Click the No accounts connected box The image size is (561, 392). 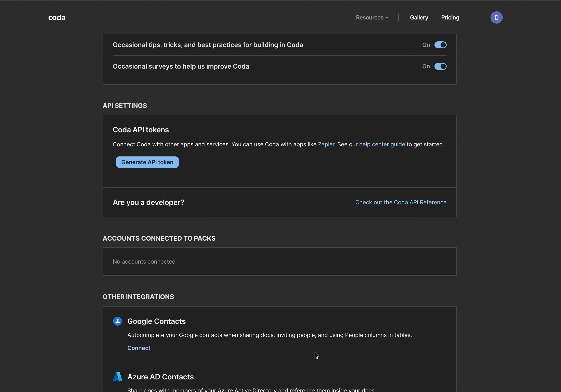click(x=279, y=261)
